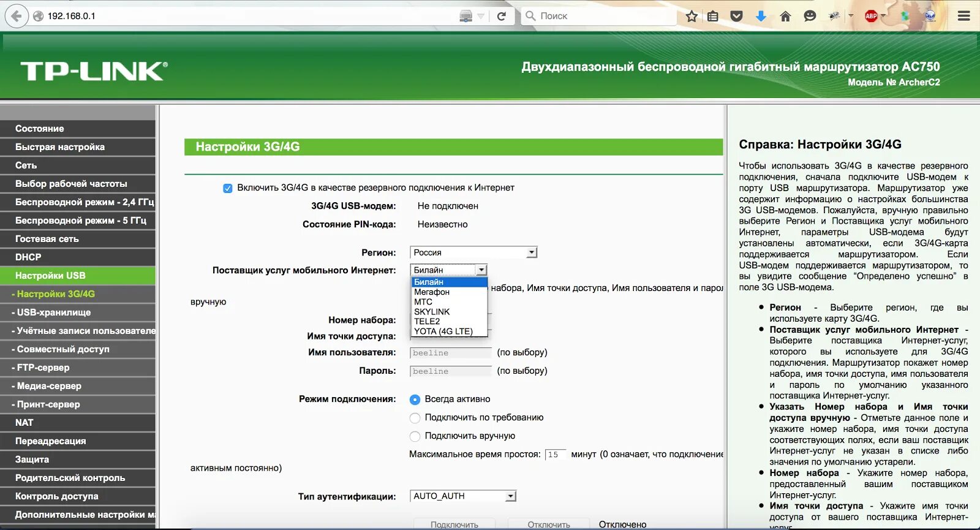Viewport: 980px width, 530px height.
Task: Open the Настройки 3G/4G submenu item
Action: 78,294
